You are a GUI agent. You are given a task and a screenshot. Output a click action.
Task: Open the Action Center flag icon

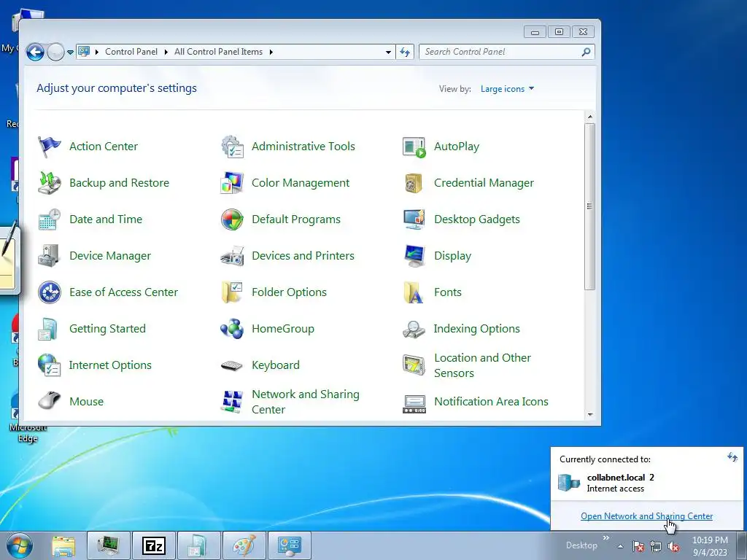[x=49, y=147]
